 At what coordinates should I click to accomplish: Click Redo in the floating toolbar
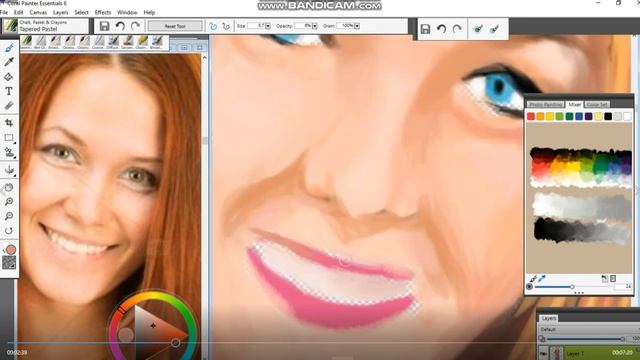457,29
